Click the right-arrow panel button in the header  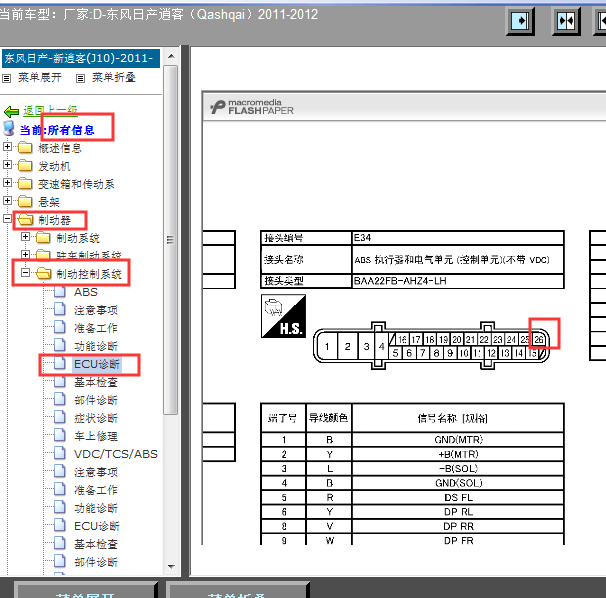coord(520,21)
